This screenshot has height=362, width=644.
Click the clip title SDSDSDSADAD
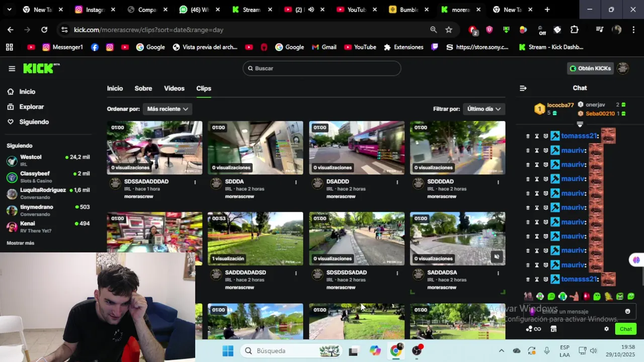click(x=347, y=273)
